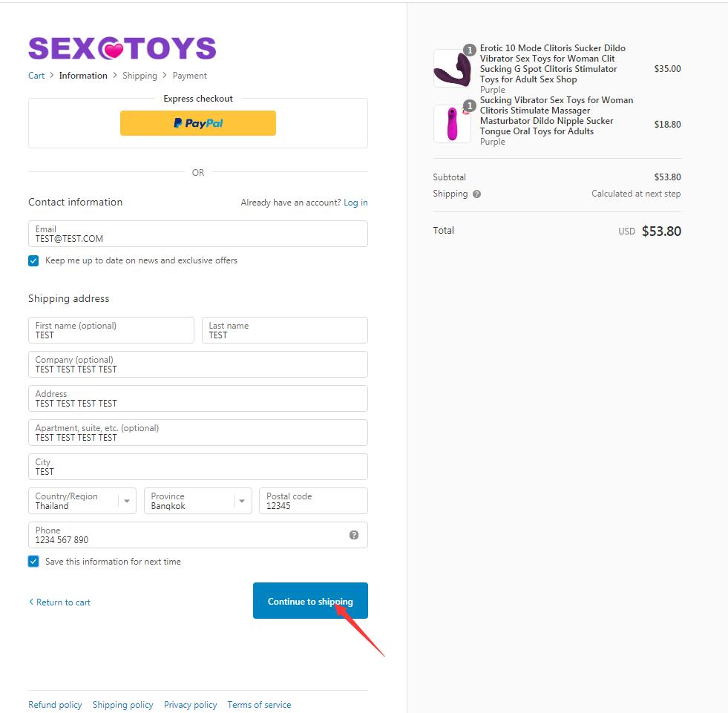Viewport: 728px width, 713px height.
Task: Go to Cart breadcrumb
Action: point(36,76)
